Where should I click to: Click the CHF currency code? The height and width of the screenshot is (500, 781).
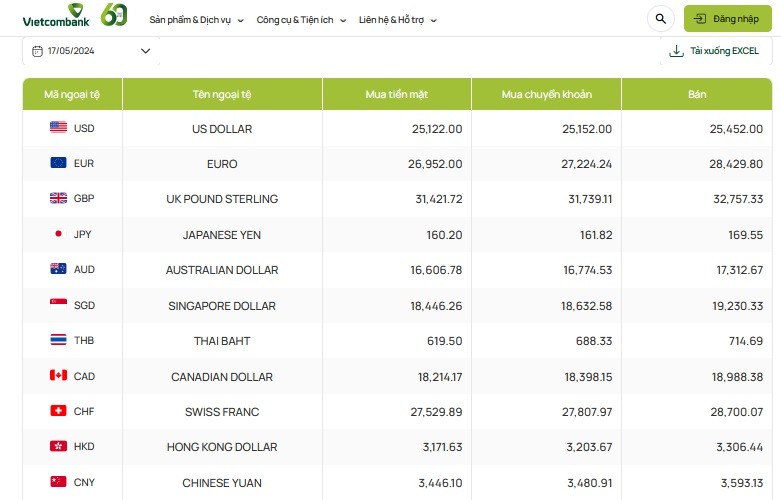click(x=84, y=411)
